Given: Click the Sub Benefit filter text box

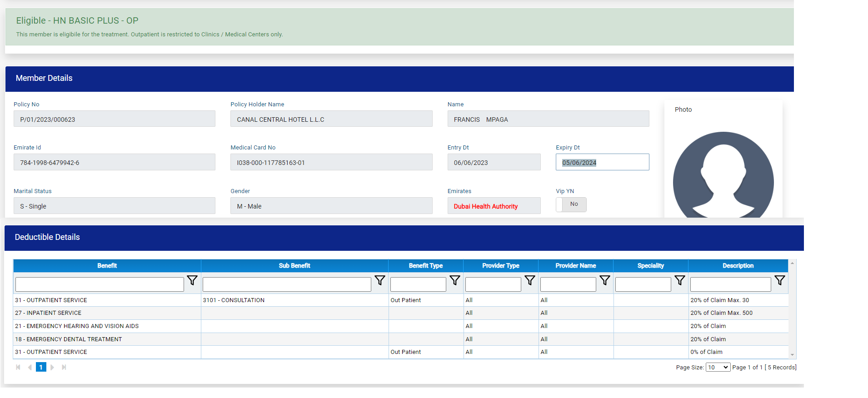Looking at the screenshot, I should click(287, 284).
